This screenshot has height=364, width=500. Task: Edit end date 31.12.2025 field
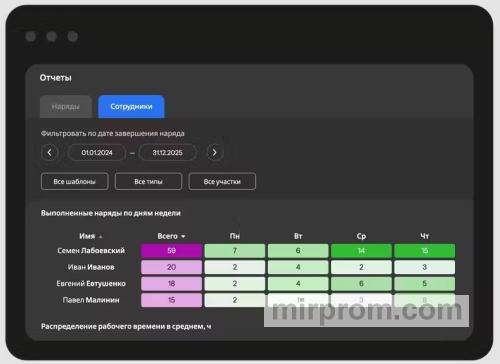tap(168, 153)
